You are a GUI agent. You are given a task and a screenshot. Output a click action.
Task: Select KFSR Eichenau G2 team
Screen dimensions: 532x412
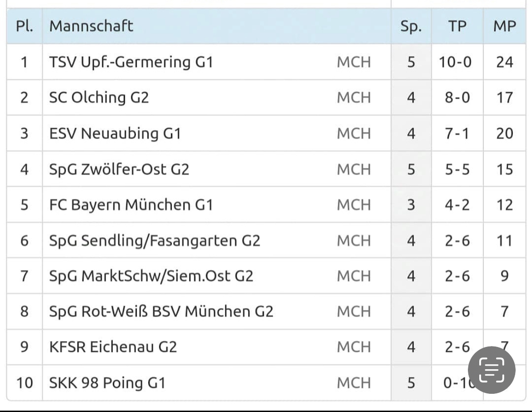(113, 347)
